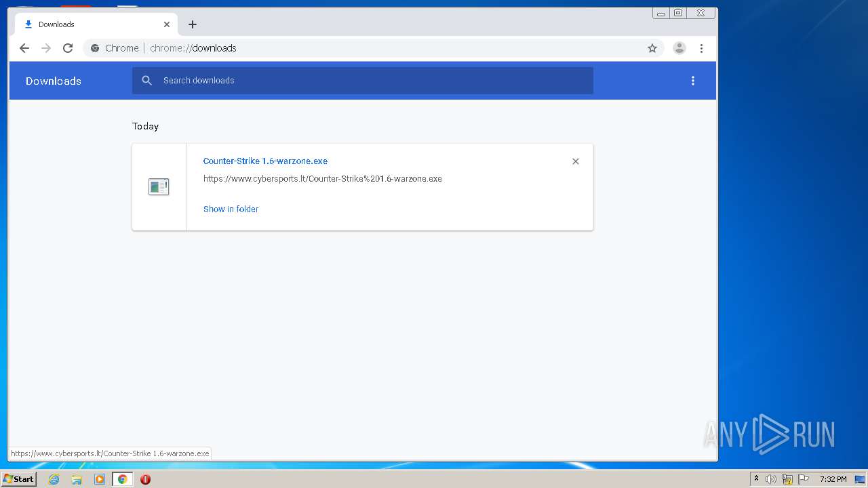This screenshot has width=868, height=488.
Task: Click the Downloads heading in the blue bar
Action: click(54, 81)
